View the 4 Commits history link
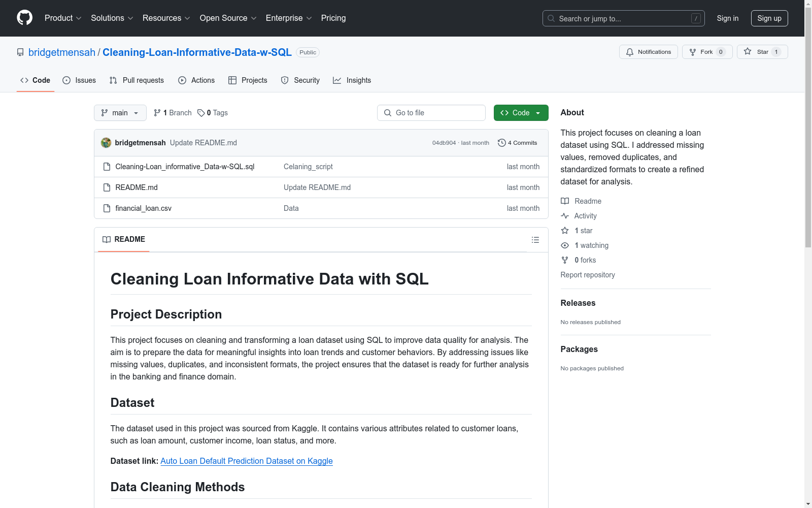Screen dimensions: 812x508 [518, 143]
